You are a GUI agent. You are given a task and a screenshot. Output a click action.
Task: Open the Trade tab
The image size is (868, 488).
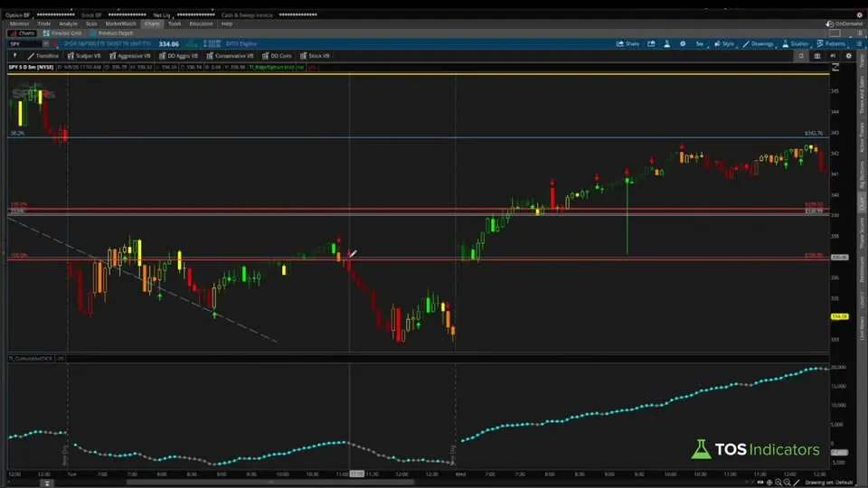pos(44,23)
